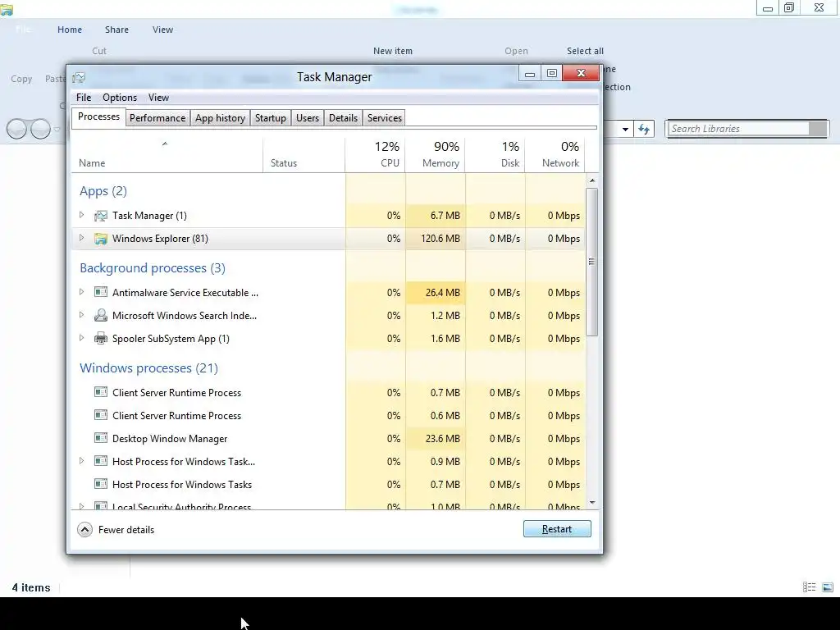Click the Explorer forward navigation button
Viewport: 840px width, 630px height.
click(x=41, y=129)
